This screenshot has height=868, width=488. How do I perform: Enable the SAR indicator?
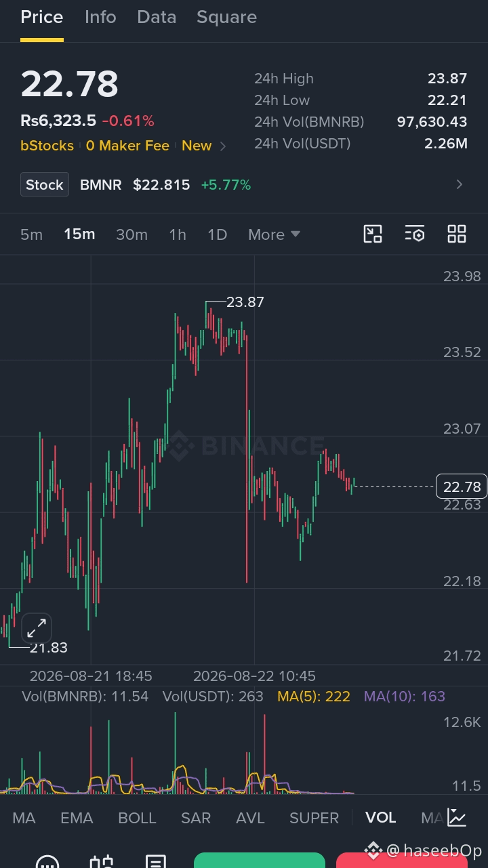(x=196, y=818)
